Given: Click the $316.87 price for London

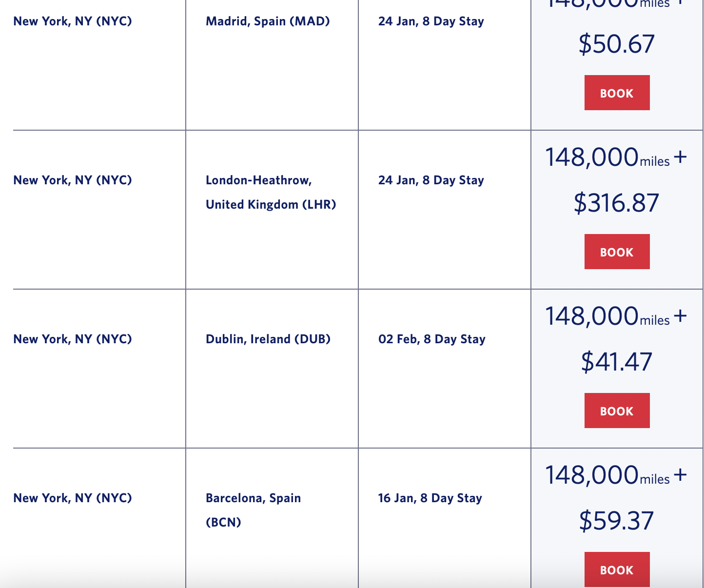Looking at the screenshot, I should pos(616,203).
